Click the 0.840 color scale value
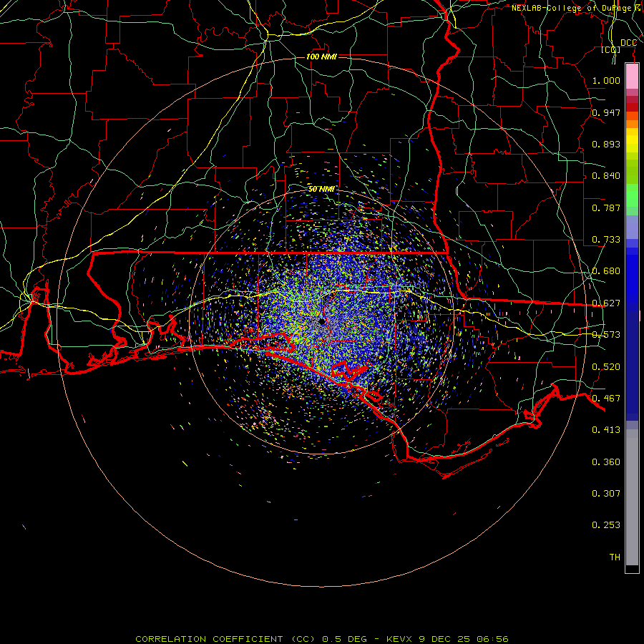This screenshot has height=644, width=644. click(x=606, y=176)
